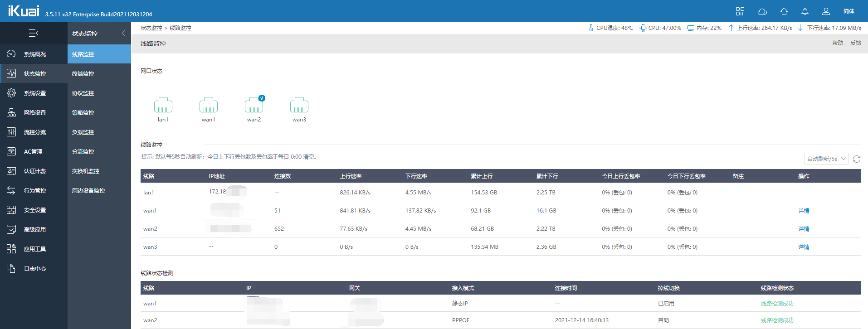Open 详情 link for wan2
This screenshot has width=868, height=329.
point(804,229)
